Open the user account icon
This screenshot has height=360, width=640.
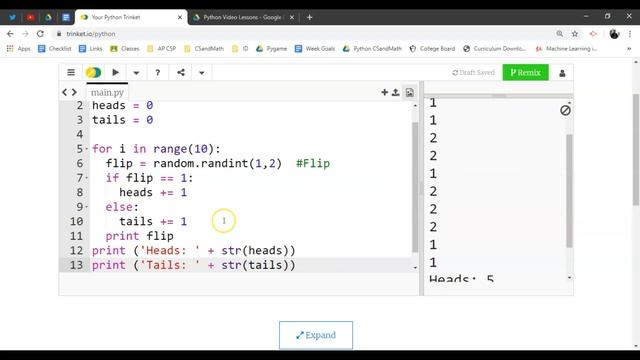pos(562,73)
